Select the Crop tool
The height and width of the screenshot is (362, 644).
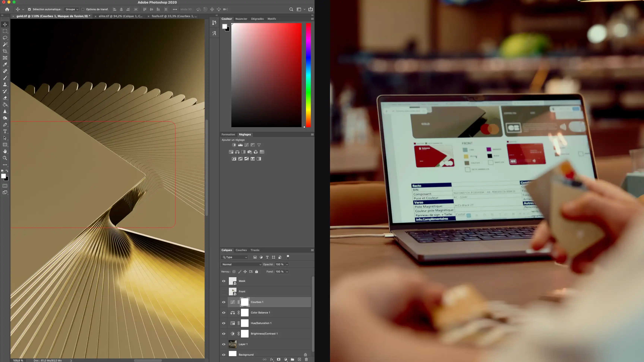coord(5,51)
